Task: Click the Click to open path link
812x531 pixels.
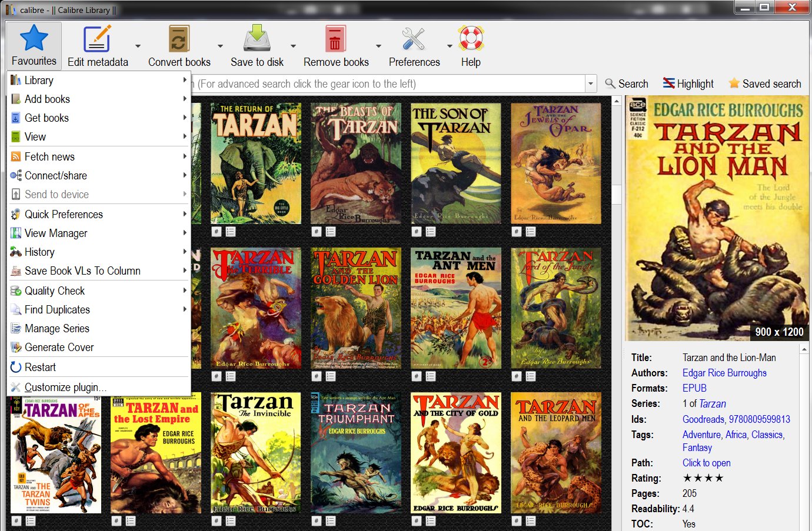Action: 706,463
